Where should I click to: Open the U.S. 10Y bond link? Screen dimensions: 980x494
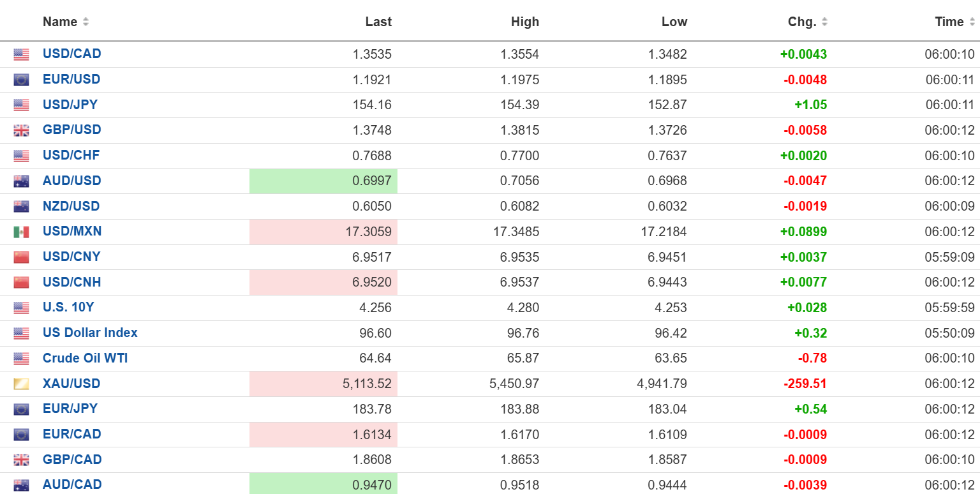[68, 307]
